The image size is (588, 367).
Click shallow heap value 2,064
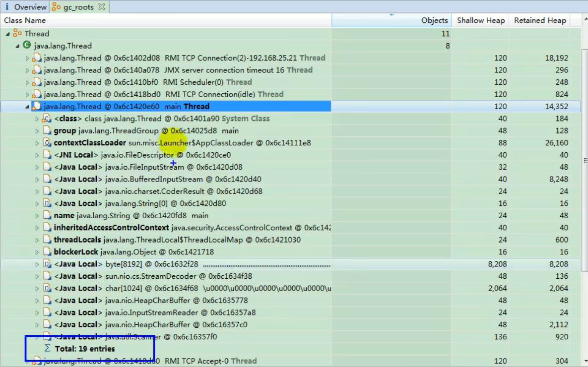[x=497, y=288]
